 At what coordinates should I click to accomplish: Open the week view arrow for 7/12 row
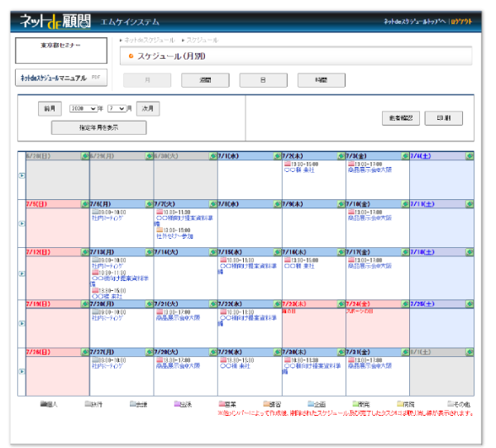click(x=21, y=274)
